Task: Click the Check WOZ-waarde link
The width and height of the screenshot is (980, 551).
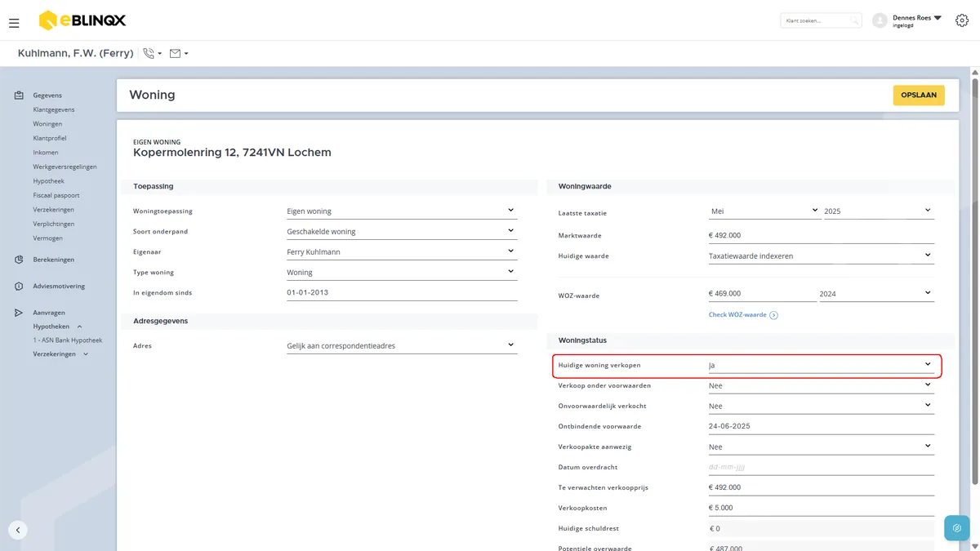Action: pyautogui.click(x=737, y=315)
